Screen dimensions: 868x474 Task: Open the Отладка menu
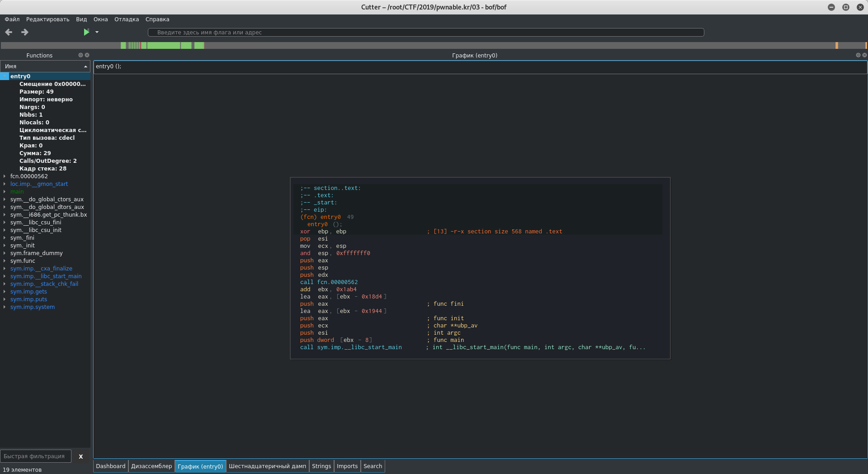(126, 19)
